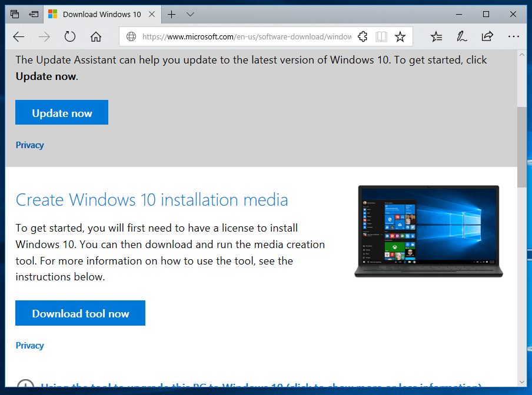The height and width of the screenshot is (395, 532).
Task: Go back to the previous page
Action: click(19, 36)
